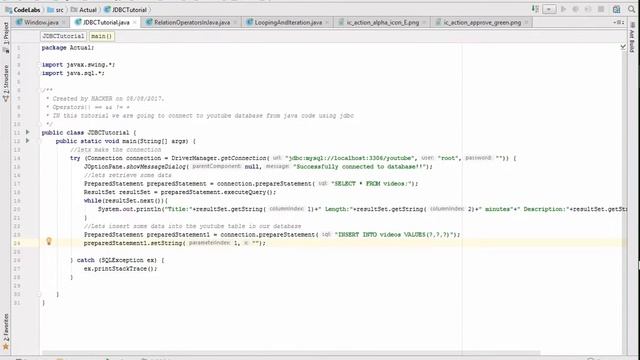Click the 'import java.sql.*;' line

tap(73, 73)
